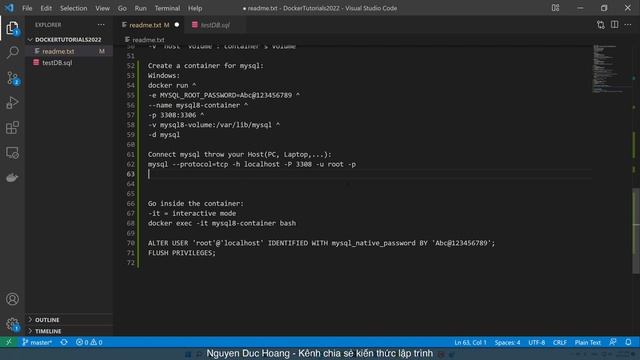Open the Search view in activity bar

[x=12, y=52]
